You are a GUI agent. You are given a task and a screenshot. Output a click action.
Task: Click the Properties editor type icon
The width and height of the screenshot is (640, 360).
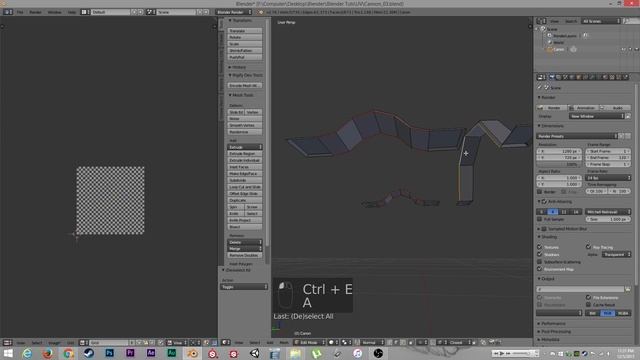point(541,77)
